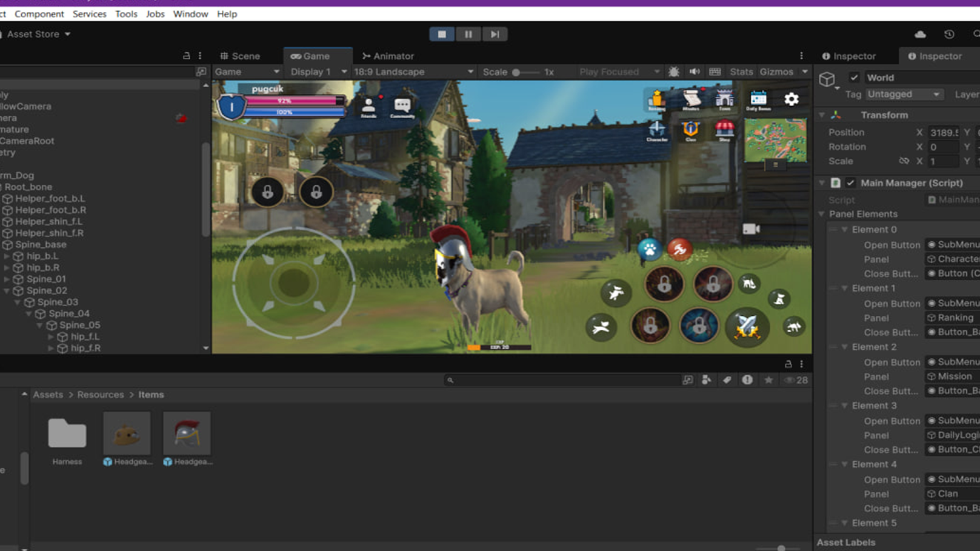Open the Harness folder
Viewport: 980px width, 551px height.
pyautogui.click(x=67, y=433)
